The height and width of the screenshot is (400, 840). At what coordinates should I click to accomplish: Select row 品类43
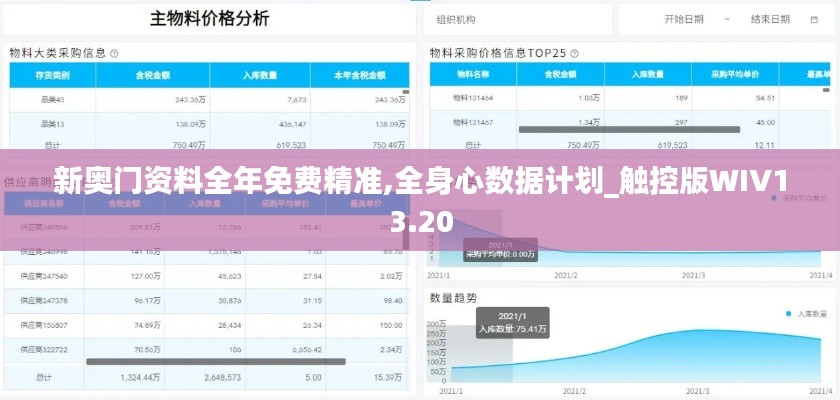[x=209, y=100]
